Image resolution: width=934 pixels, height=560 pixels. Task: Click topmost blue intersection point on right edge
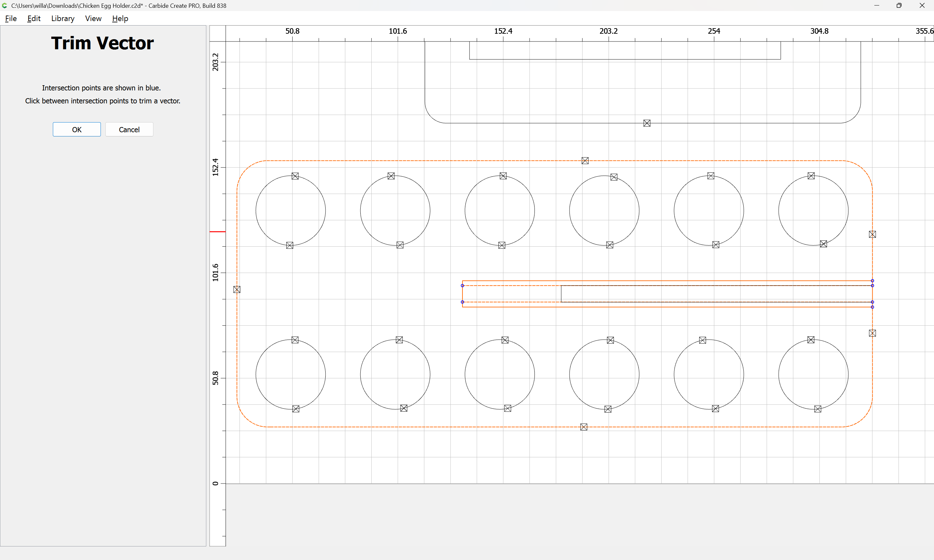872,281
